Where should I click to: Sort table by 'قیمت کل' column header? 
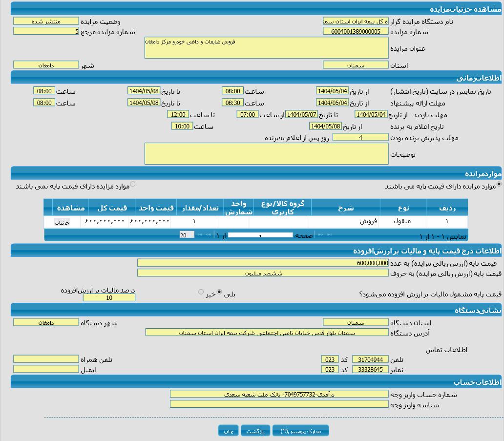coord(112,208)
